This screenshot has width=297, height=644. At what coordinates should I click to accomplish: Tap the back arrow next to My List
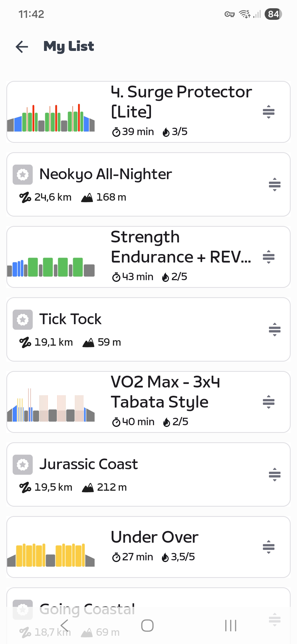[x=22, y=47]
